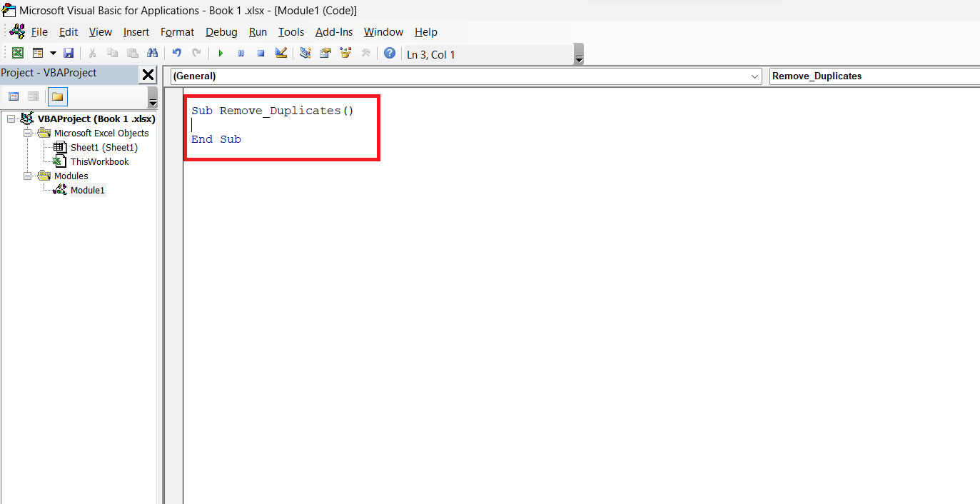Image resolution: width=980 pixels, height=504 pixels.
Task: Open Project Explorer toolbar icon
Action: 305,54
